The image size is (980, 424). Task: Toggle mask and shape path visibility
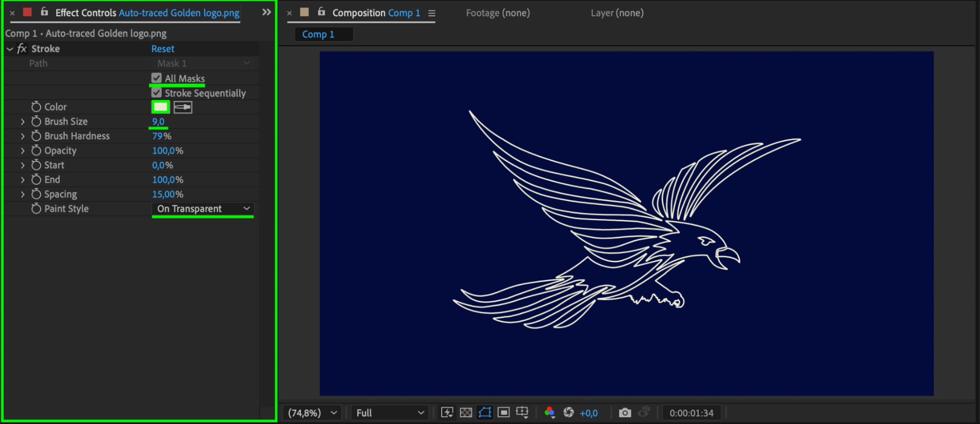point(485,413)
